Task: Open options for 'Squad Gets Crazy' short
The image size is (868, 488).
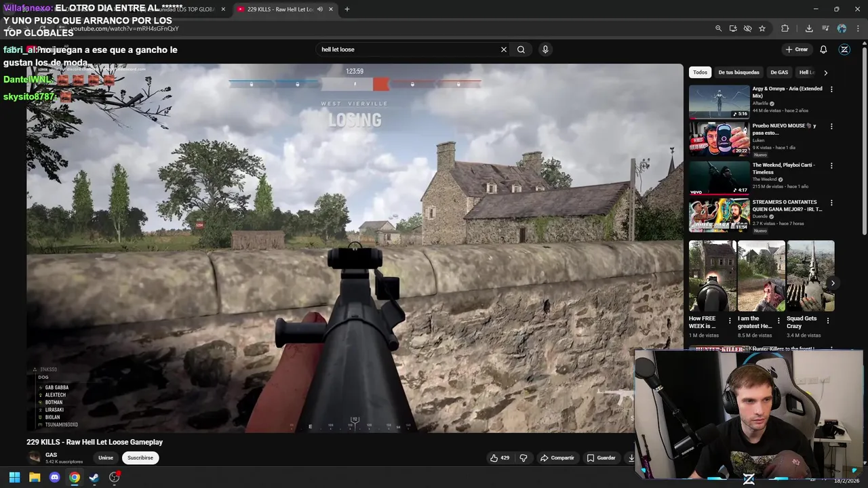Action: pyautogui.click(x=828, y=321)
